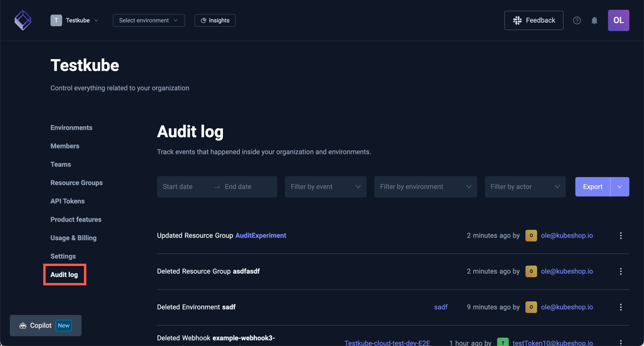Open the API Tokens section

(67, 201)
